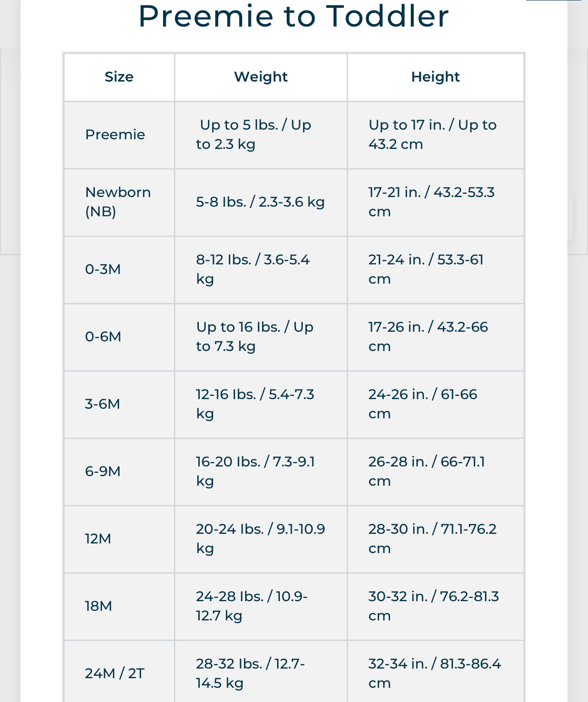Click the "30-32 in. / 76.2-81.3 cm" height cell
Screen dimensions: 588x702
pos(433,606)
